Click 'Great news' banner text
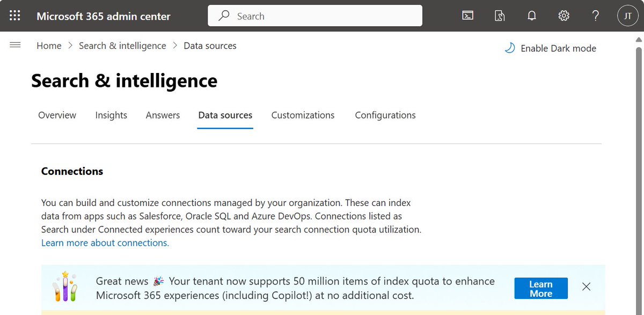Viewport: 644px width, 315px height. point(122,281)
